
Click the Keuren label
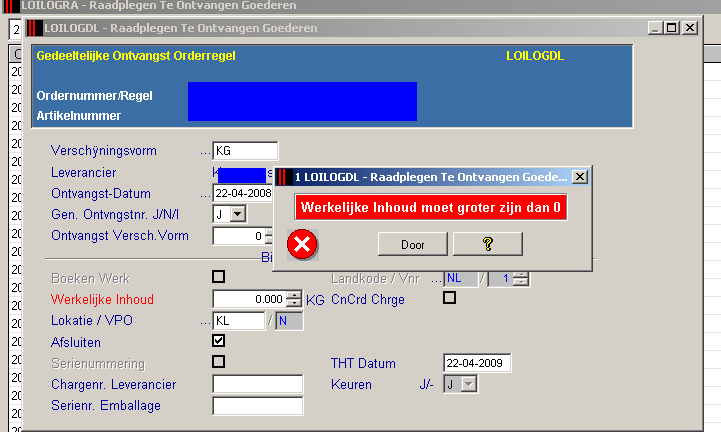coord(351,384)
